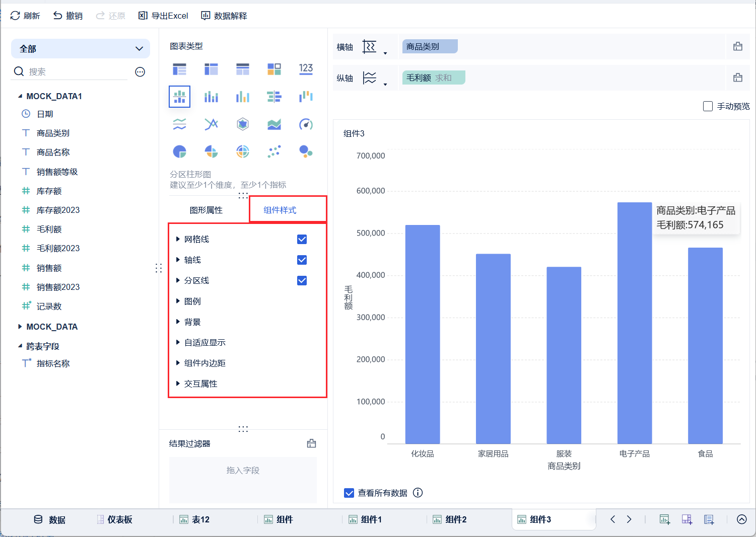Image resolution: width=756 pixels, height=537 pixels.
Task: Select the bubble chart icon
Action: click(306, 151)
